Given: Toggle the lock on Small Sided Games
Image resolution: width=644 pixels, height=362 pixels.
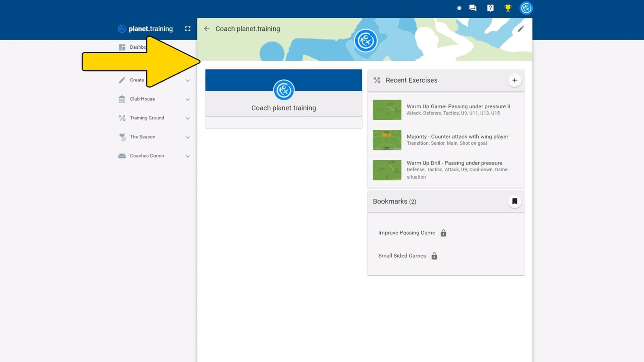Looking at the screenshot, I should coord(434,256).
